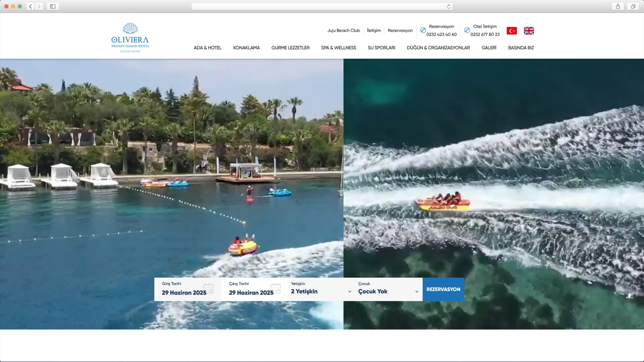Click the browser share icon
This screenshot has width=644, height=362.
coord(618,6)
